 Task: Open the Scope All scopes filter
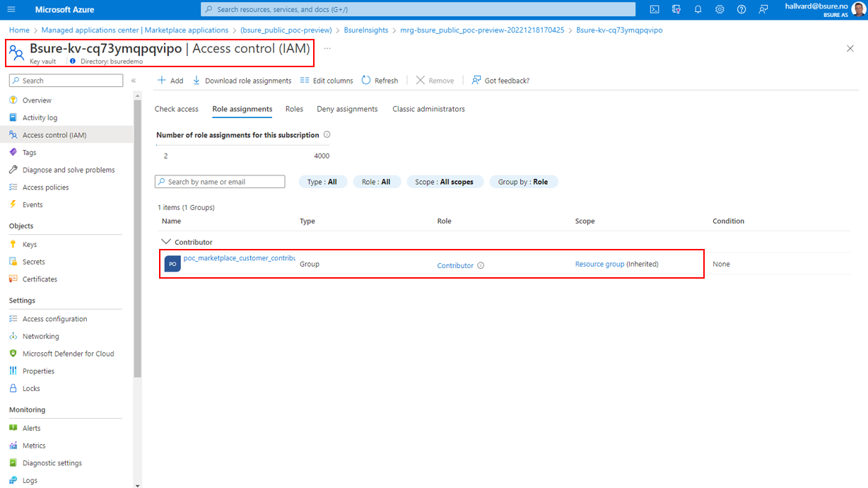pos(444,182)
